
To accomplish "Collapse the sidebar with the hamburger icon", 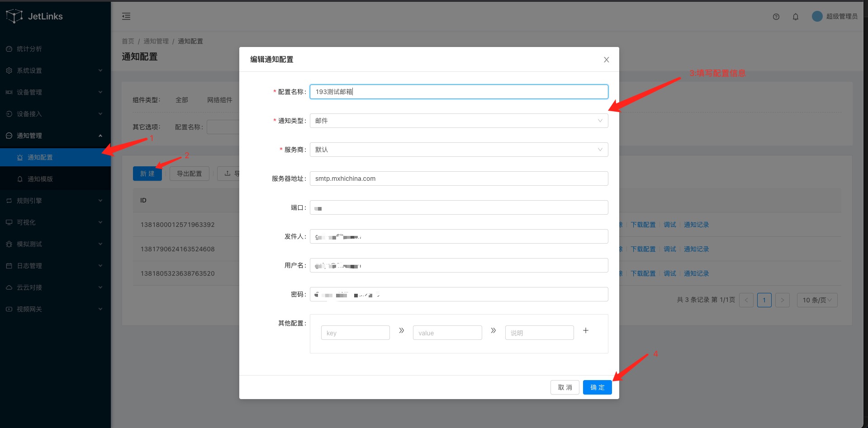I will (x=126, y=16).
